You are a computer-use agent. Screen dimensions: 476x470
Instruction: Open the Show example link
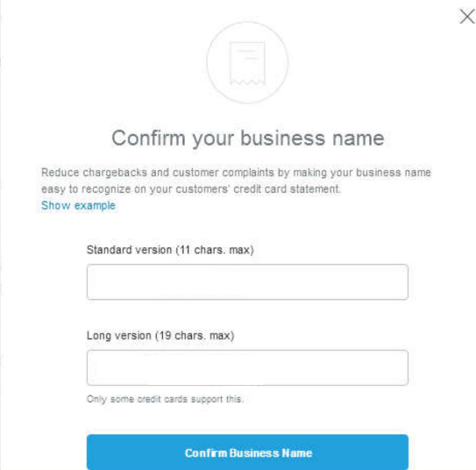coord(78,205)
